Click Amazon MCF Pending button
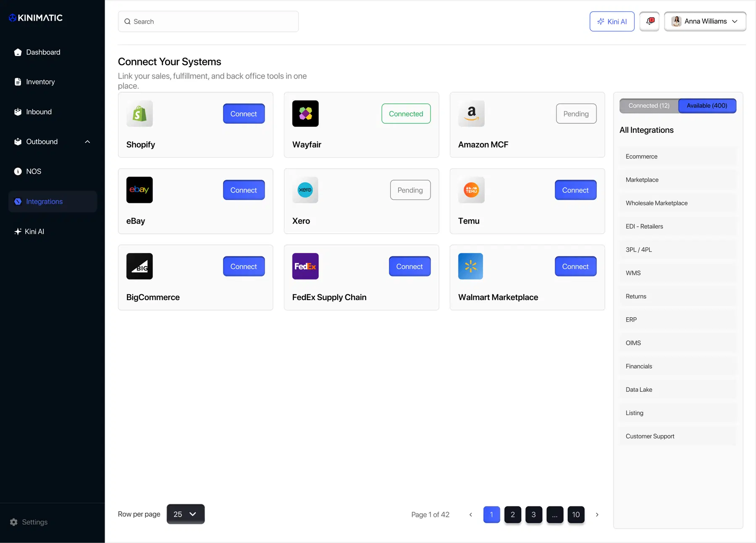The image size is (756, 543). click(x=576, y=113)
